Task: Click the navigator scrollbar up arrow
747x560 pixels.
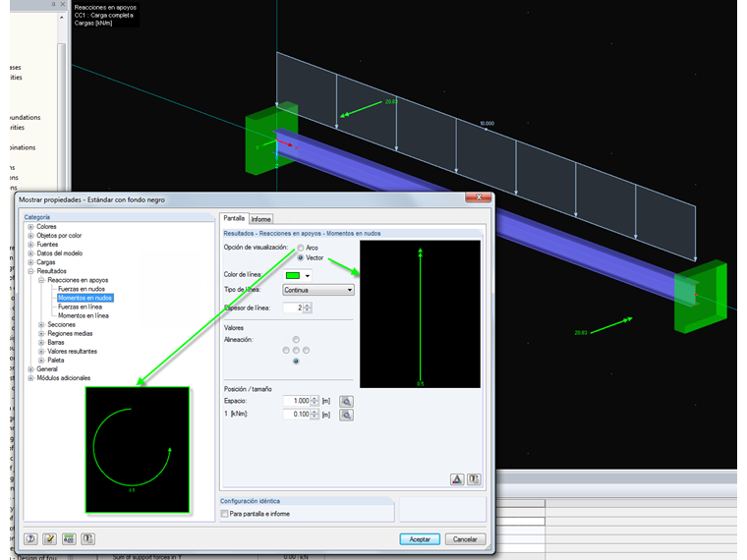Action: [62, 17]
